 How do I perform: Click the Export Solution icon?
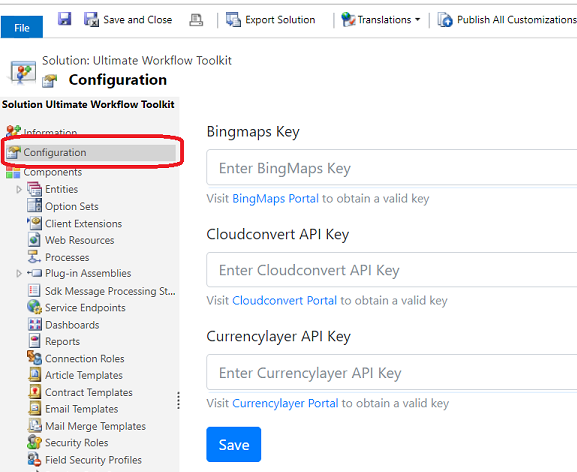233,19
